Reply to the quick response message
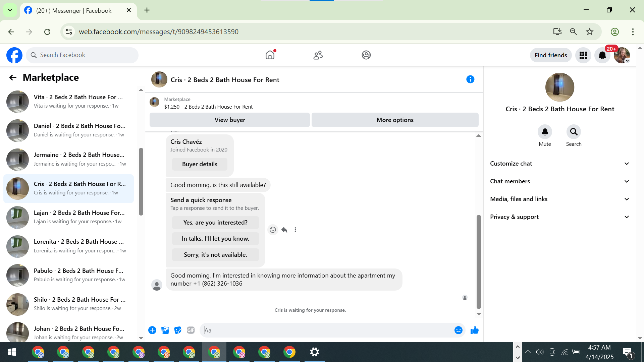This screenshot has height=362, width=644. [284, 230]
